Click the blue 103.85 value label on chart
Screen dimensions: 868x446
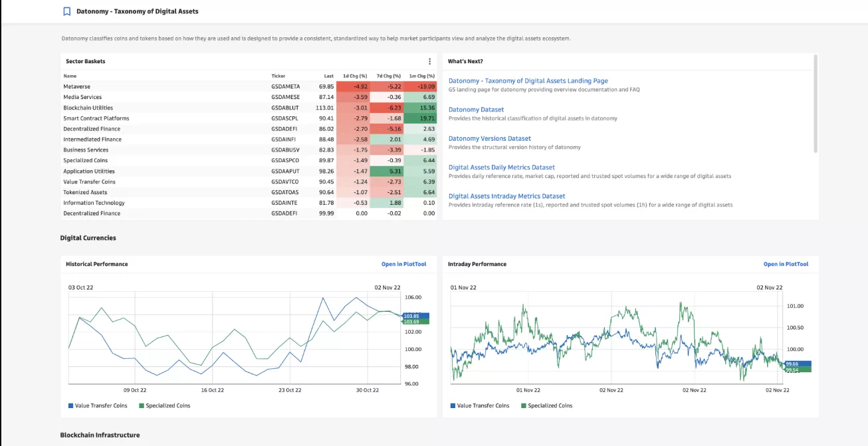tap(413, 316)
